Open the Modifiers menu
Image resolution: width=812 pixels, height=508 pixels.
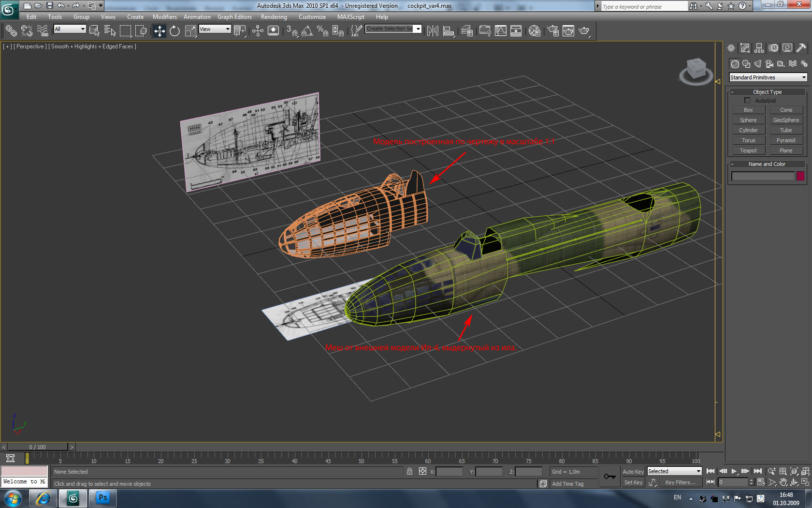click(x=164, y=17)
